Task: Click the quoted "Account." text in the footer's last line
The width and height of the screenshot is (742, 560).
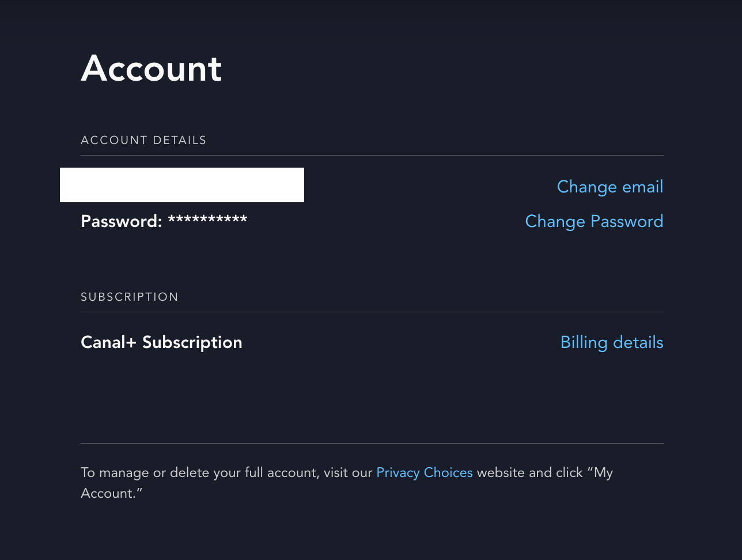Action: [112, 493]
